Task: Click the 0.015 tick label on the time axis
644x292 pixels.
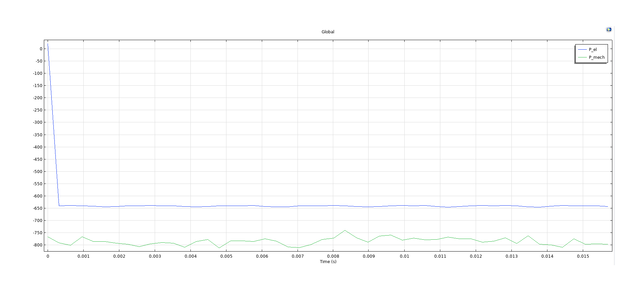Action: (x=583, y=256)
